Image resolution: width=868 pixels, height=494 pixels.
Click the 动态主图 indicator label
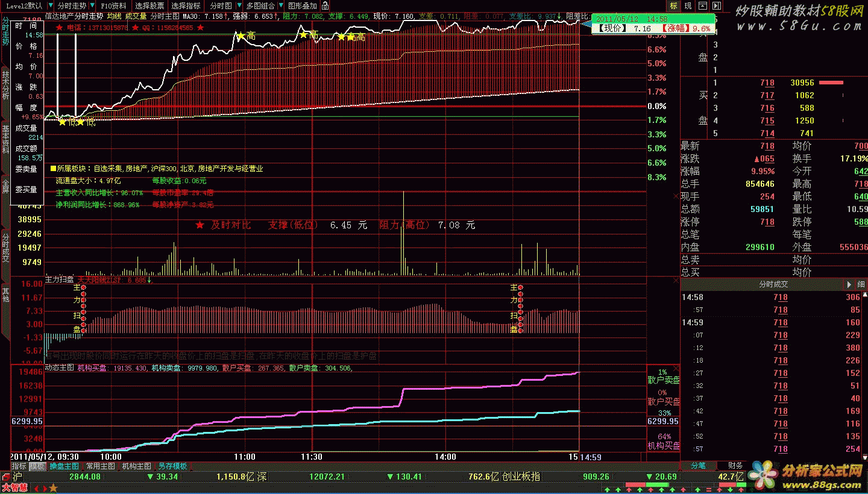(x=59, y=367)
